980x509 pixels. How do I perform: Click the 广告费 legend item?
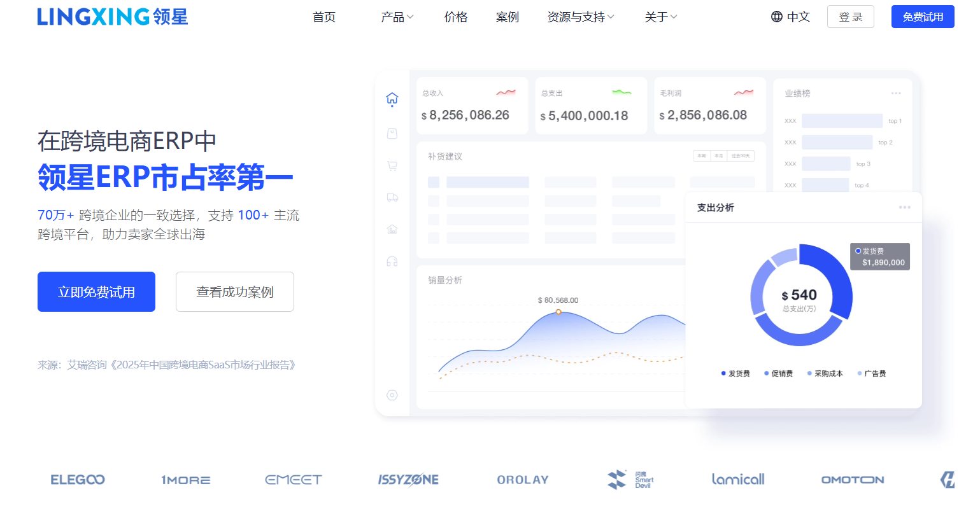(x=872, y=373)
